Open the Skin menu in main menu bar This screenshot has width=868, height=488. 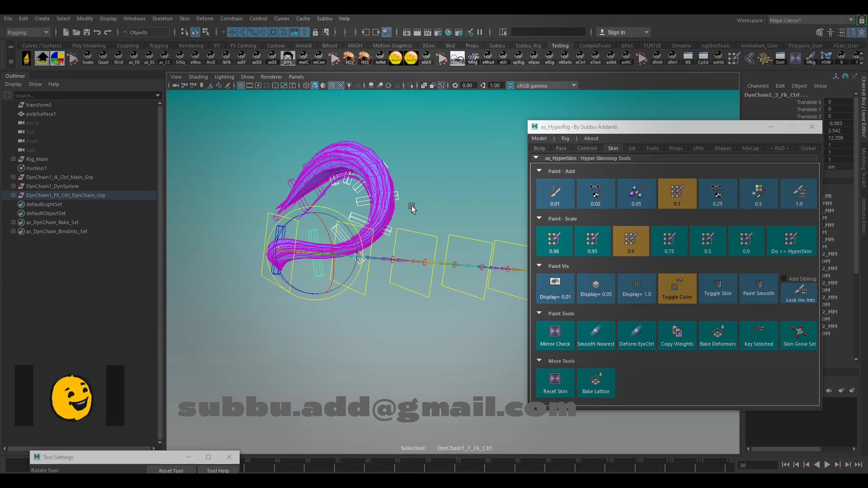(184, 18)
